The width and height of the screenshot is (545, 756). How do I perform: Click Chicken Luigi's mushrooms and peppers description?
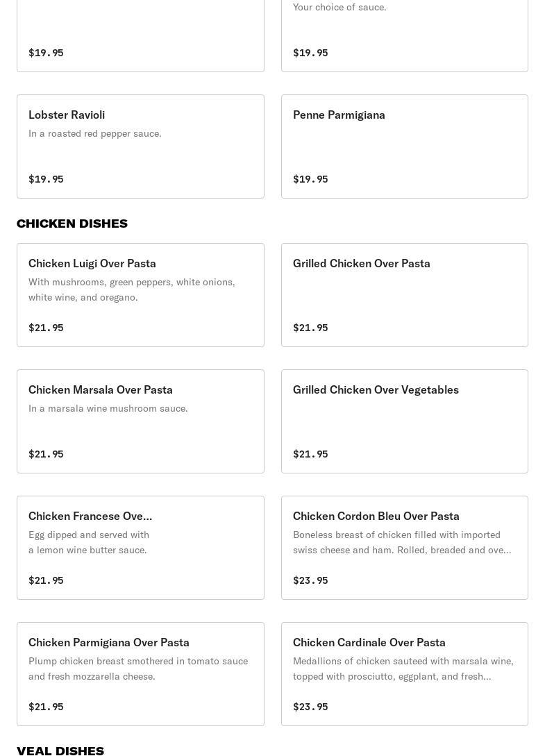132,289
